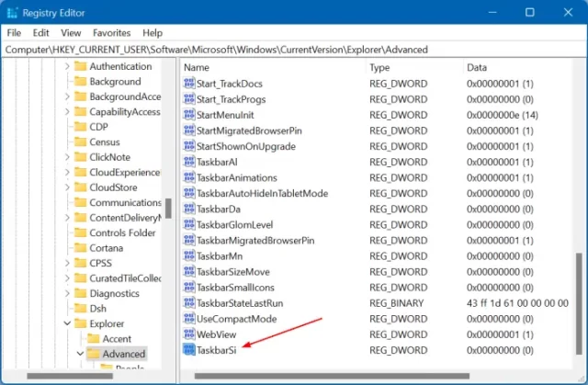
Task: Select the TaskbarMigratedBrowserPin value icon
Action: 189,241
